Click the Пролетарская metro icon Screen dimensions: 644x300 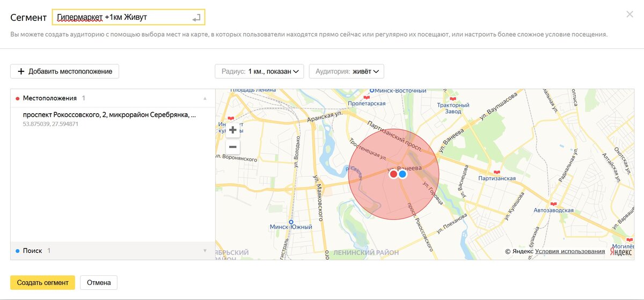click(367, 97)
